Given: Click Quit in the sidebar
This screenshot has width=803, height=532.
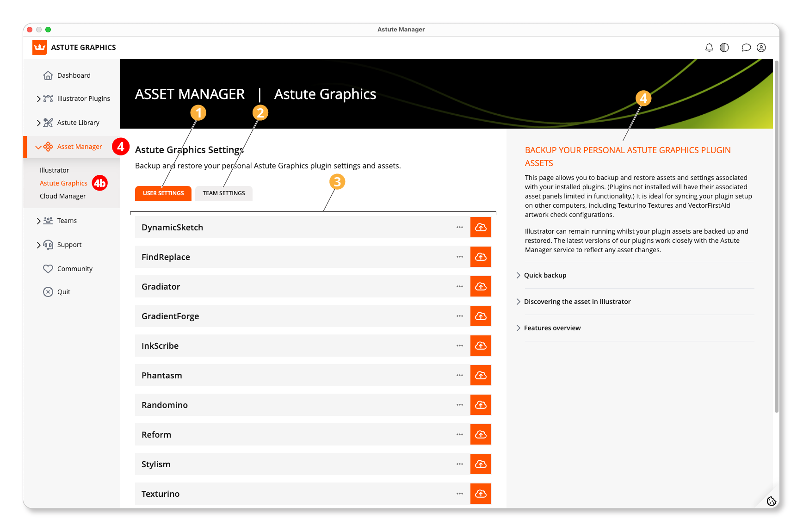Looking at the screenshot, I should click(63, 292).
